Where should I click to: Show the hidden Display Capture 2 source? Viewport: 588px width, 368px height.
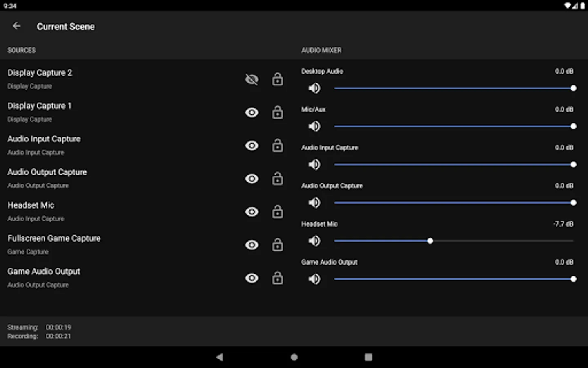252,79
